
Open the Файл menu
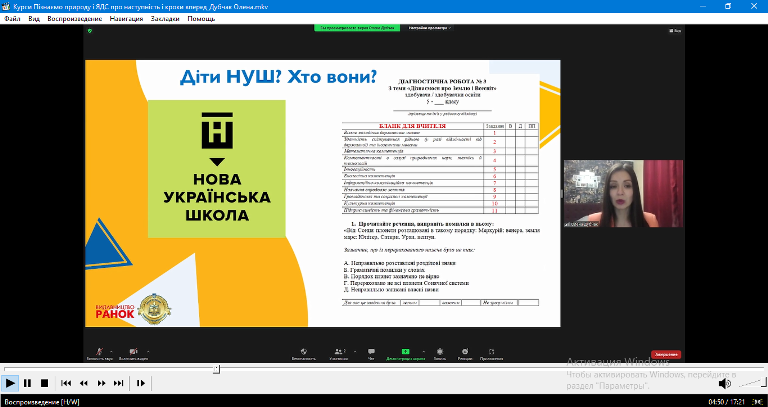click(12, 19)
